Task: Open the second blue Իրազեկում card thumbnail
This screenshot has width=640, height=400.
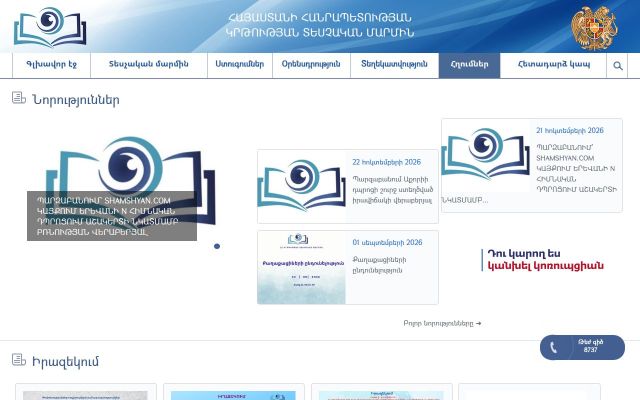Action: [233, 394]
